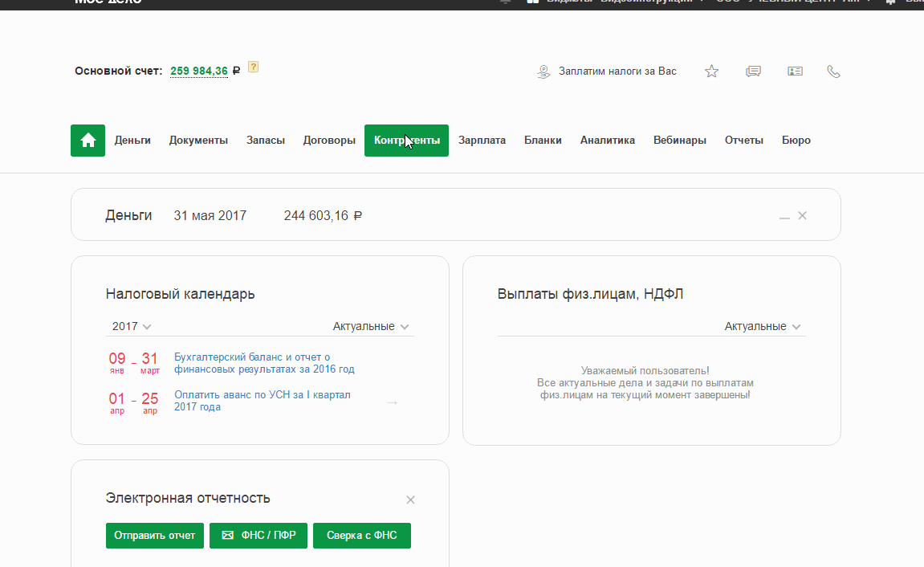
Task: Open favorites with the star icon
Action: pos(711,71)
